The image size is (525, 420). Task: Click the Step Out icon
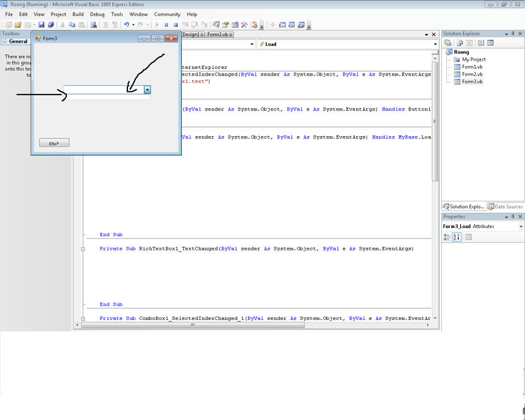204,25
